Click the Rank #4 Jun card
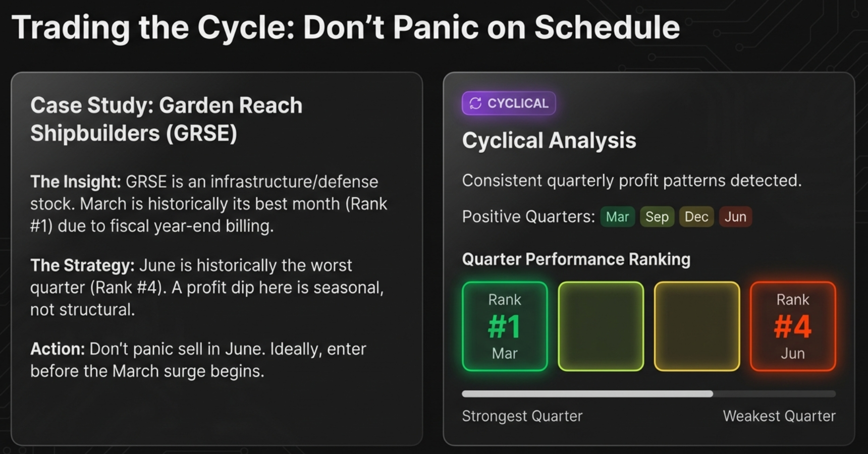 click(792, 326)
